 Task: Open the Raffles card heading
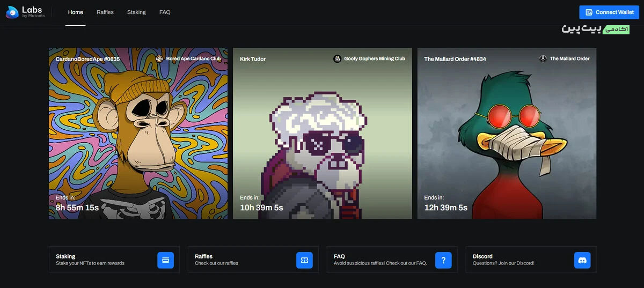point(204,256)
